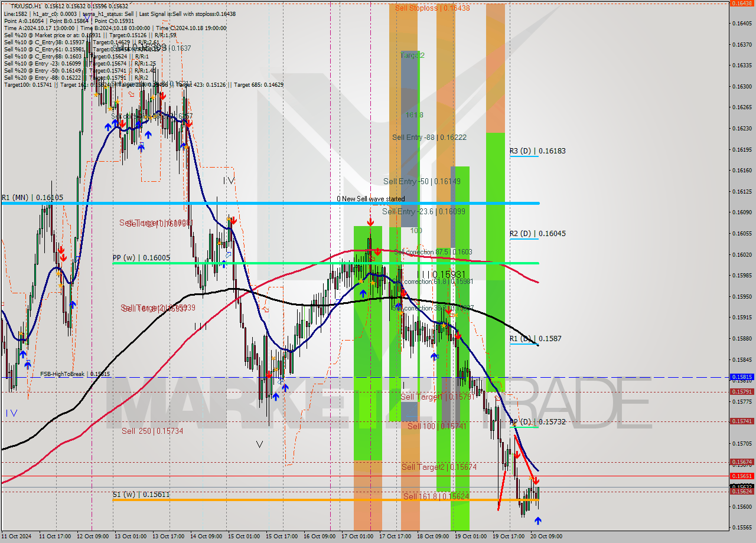Viewport: 756px width, 543px height.
Task: Click the Sell Entry -88 | 0.16222 label
Action: pos(429,137)
